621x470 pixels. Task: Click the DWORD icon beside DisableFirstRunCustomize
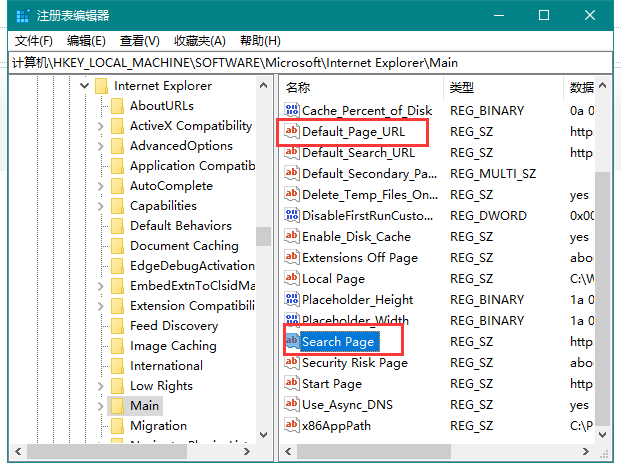pos(292,216)
